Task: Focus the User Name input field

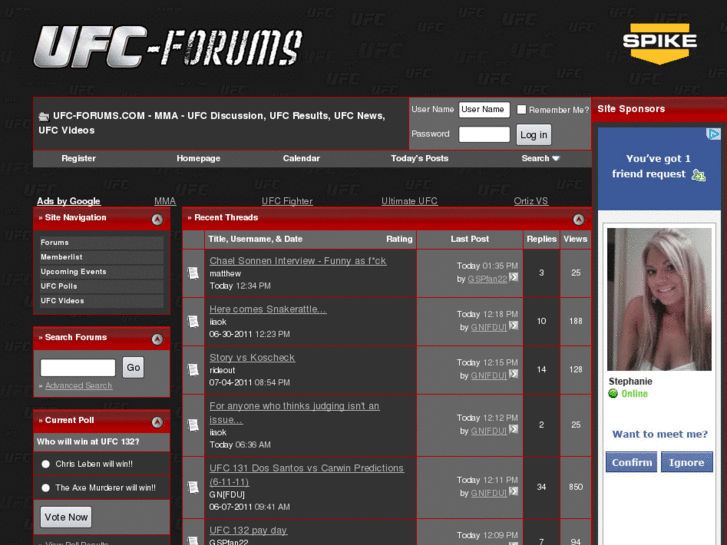Action: coord(484,109)
